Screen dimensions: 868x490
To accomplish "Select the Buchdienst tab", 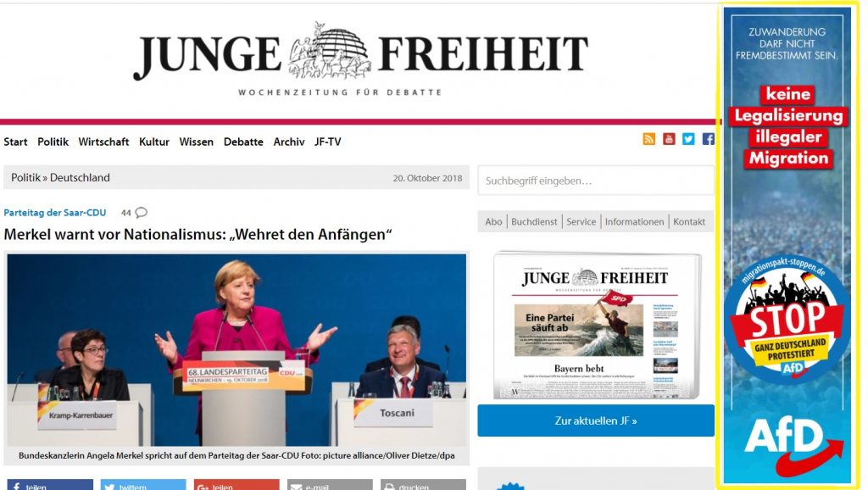I will point(534,221).
